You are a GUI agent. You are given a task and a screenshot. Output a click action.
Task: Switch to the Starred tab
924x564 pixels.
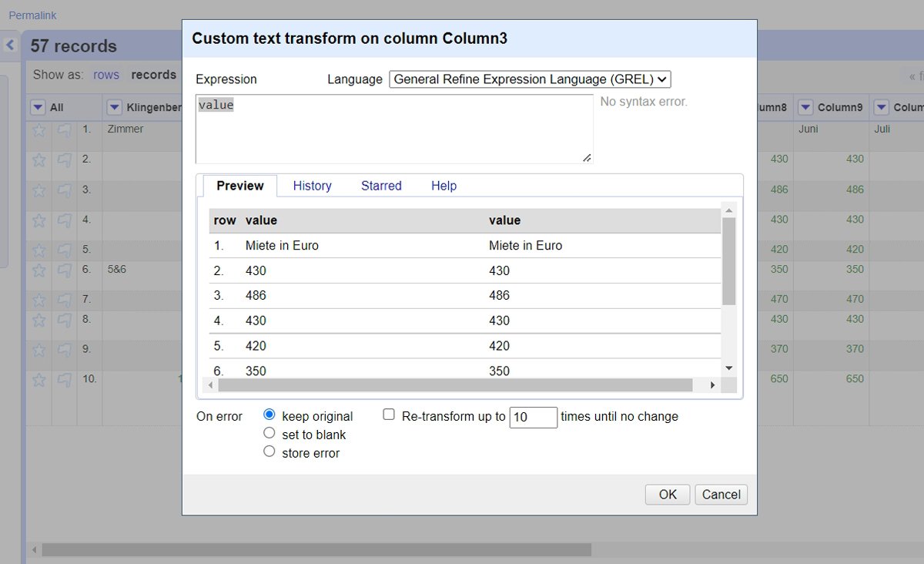[381, 186]
